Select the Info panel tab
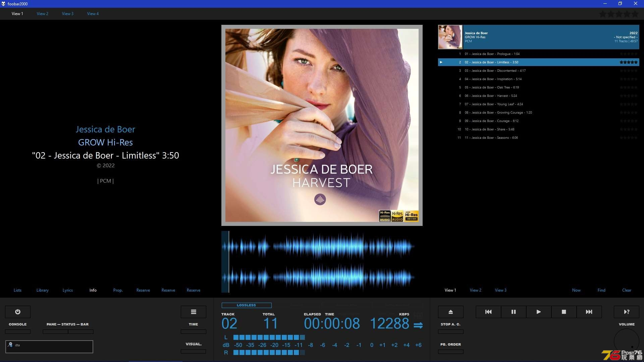The image size is (644, 362). pos(93,290)
